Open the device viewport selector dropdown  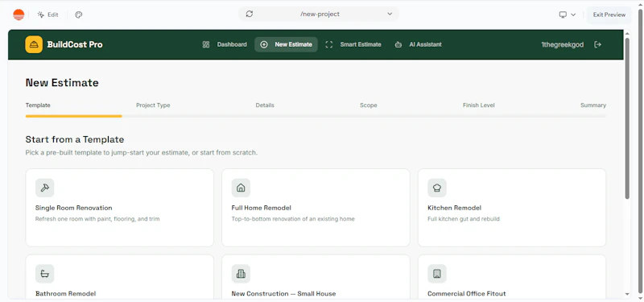(568, 14)
